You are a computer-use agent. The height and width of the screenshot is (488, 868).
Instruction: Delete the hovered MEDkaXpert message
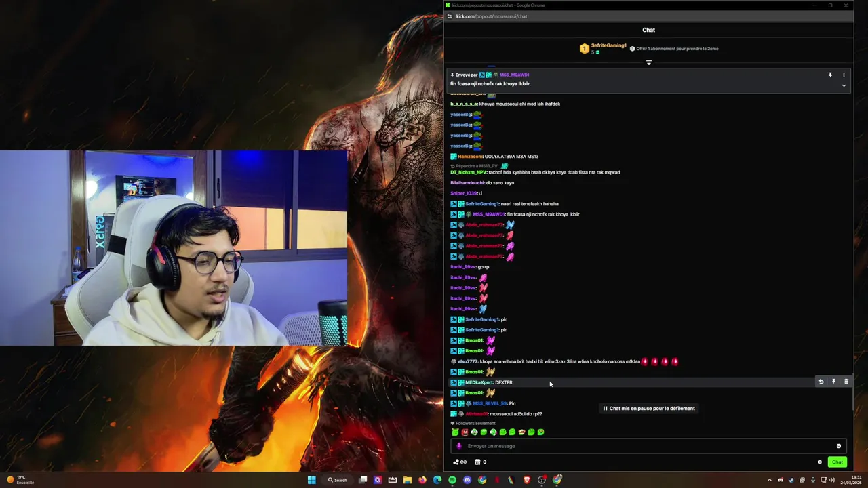point(846,382)
